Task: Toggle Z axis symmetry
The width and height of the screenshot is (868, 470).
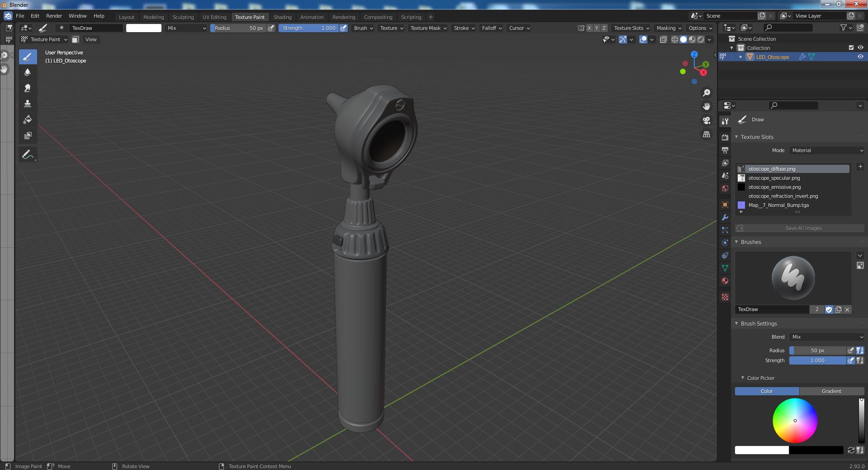Action: click(x=604, y=28)
